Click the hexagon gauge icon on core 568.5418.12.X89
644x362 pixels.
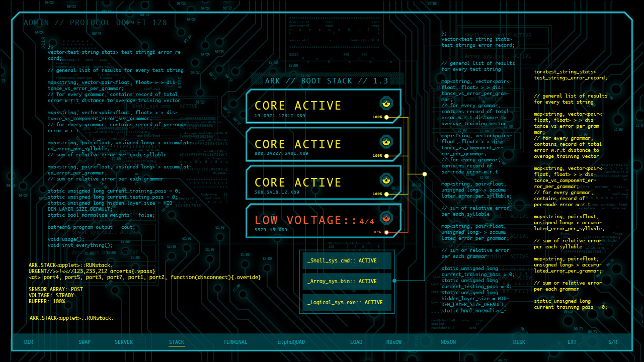[x=386, y=179]
